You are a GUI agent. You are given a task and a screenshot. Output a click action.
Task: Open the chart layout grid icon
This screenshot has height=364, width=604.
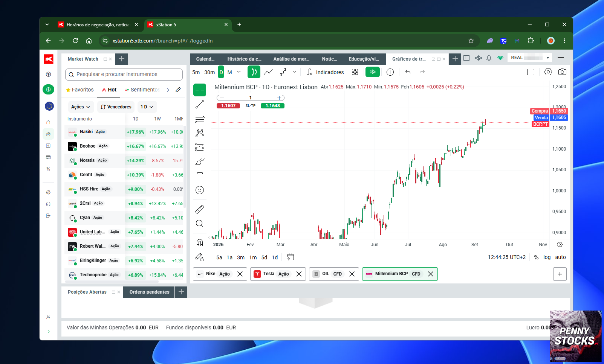(x=355, y=72)
